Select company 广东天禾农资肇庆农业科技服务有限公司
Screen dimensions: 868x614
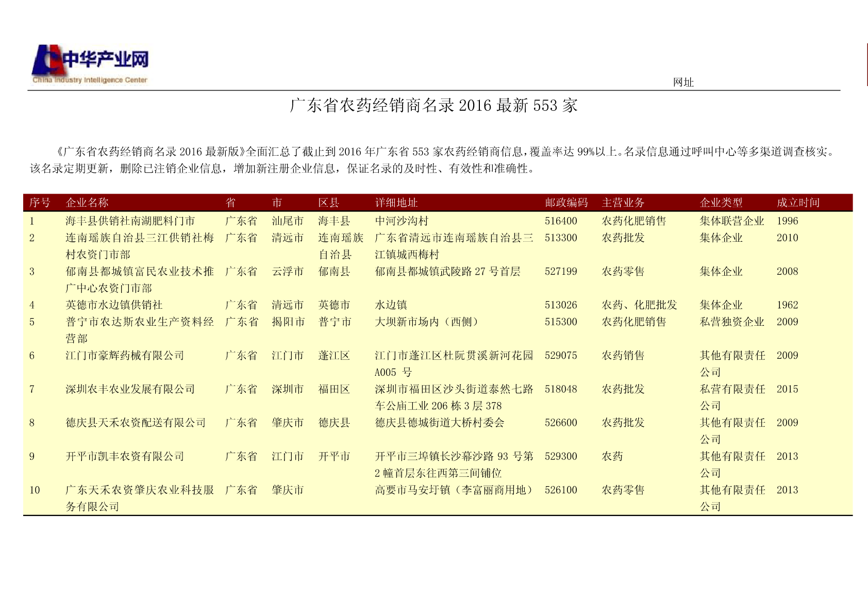[140, 498]
